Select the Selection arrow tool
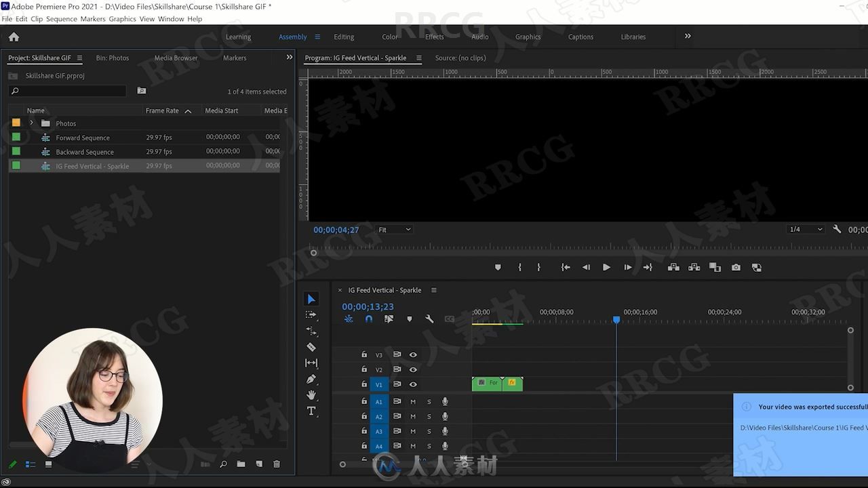Image resolution: width=868 pixels, height=488 pixels. 311,299
